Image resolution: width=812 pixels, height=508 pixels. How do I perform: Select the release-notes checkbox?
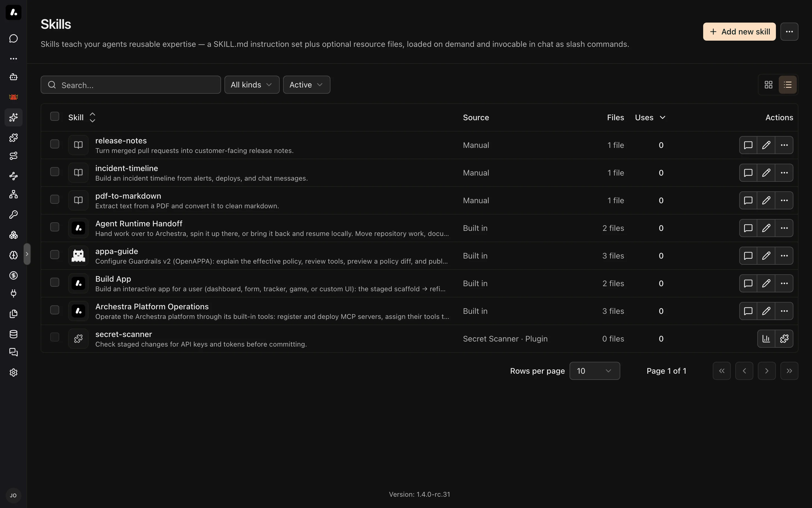coord(55,144)
